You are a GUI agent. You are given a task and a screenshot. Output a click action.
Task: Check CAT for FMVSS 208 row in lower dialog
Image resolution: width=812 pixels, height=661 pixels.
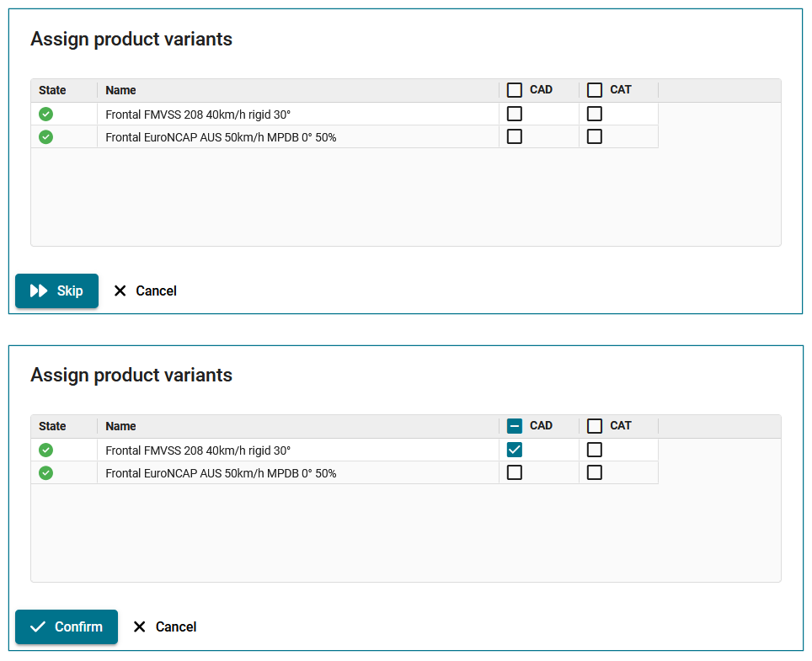[595, 450]
